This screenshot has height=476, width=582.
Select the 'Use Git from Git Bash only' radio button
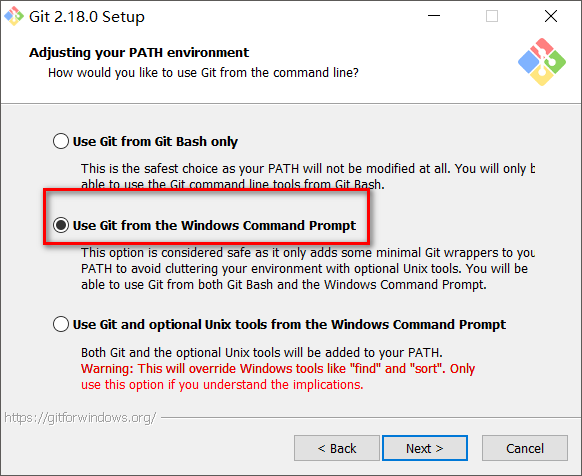click(x=61, y=141)
